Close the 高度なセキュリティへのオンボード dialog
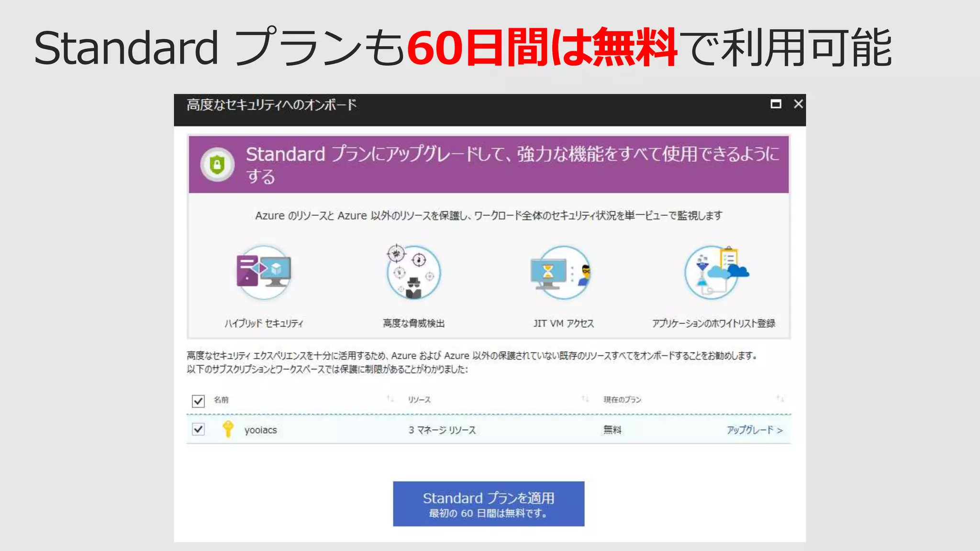The height and width of the screenshot is (551, 980). click(798, 104)
